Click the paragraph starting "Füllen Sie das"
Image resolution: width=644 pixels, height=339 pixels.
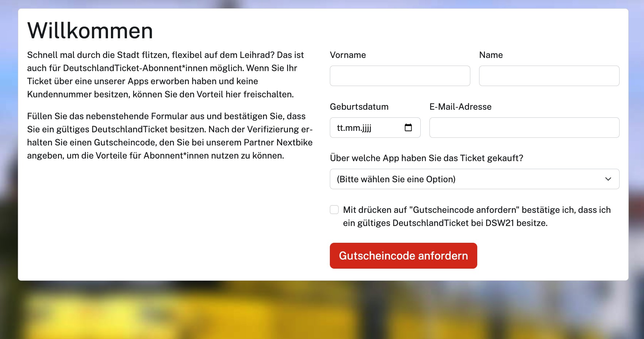170,136
